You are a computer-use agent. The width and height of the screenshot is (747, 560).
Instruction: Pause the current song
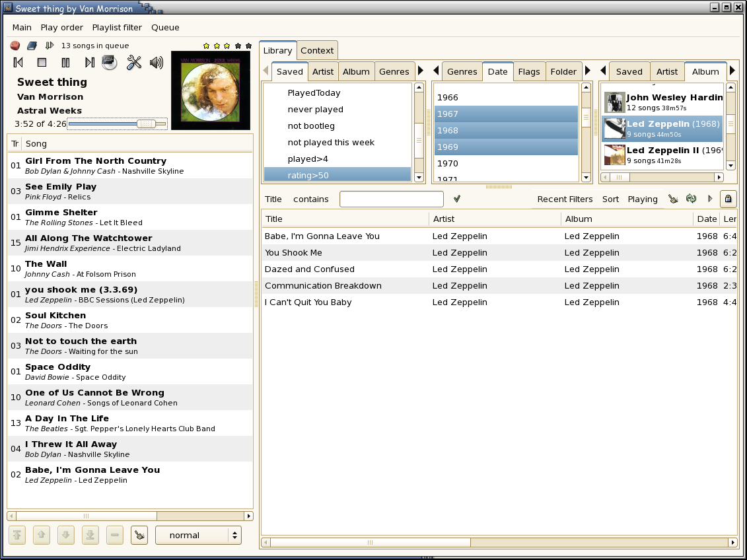coord(65,63)
